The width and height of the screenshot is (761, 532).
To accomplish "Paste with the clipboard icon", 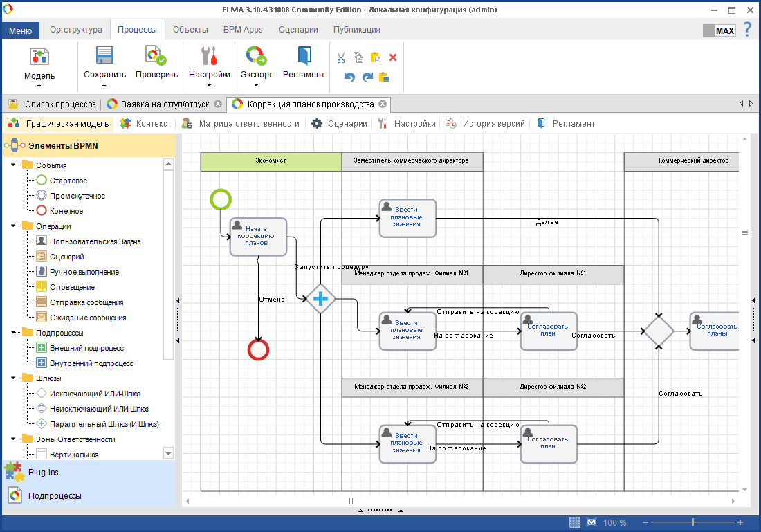I will 375,57.
